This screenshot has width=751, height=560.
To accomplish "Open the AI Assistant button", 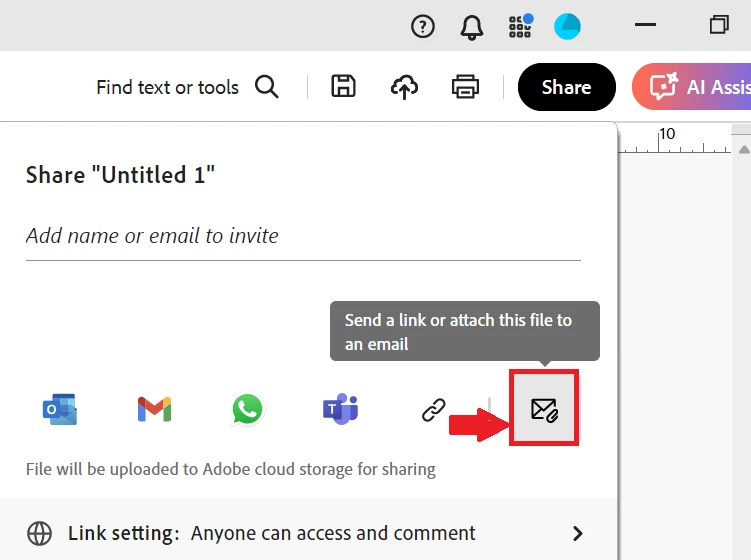I will [692, 87].
